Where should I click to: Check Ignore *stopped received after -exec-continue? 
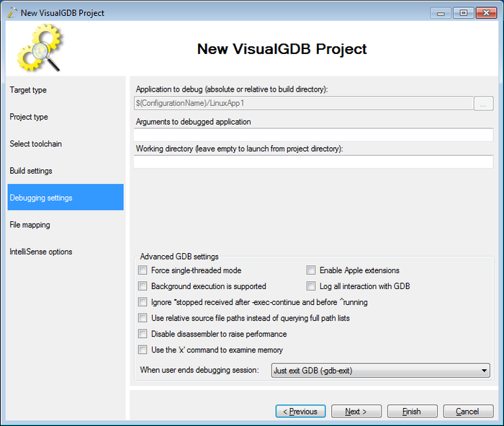(143, 302)
